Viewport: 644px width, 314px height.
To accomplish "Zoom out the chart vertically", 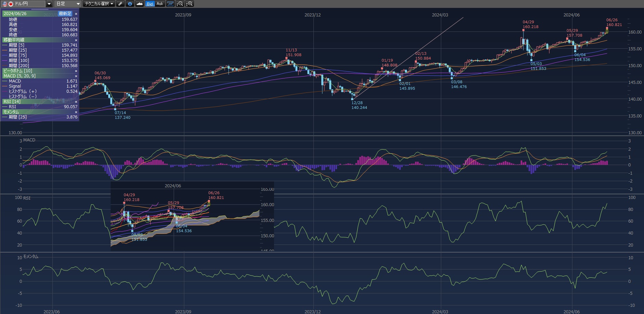I will [x=180, y=4].
